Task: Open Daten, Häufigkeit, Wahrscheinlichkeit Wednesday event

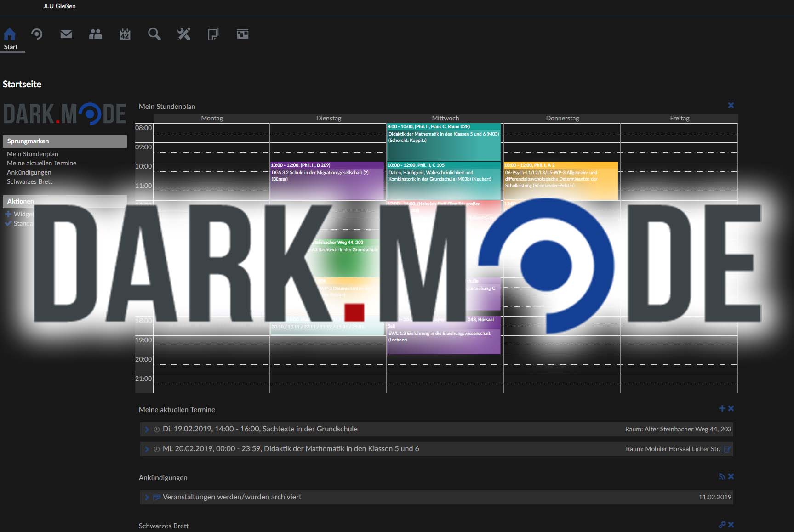Action: point(443,181)
